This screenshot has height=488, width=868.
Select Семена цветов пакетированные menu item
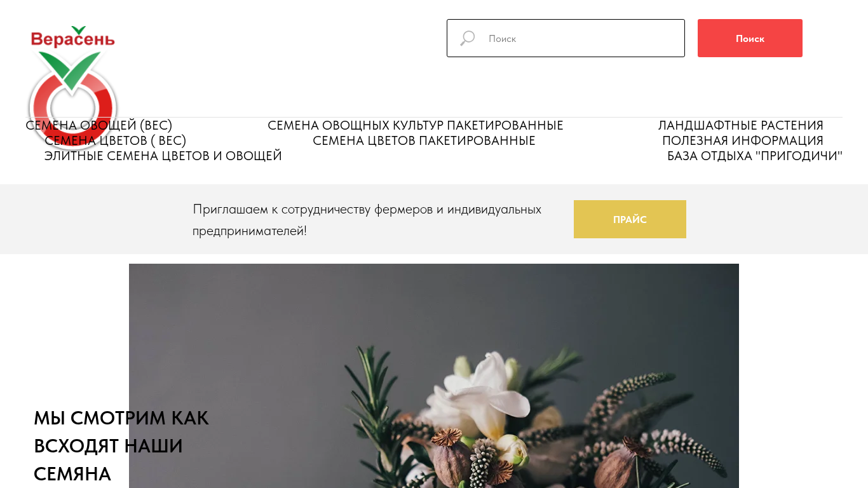(424, 140)
